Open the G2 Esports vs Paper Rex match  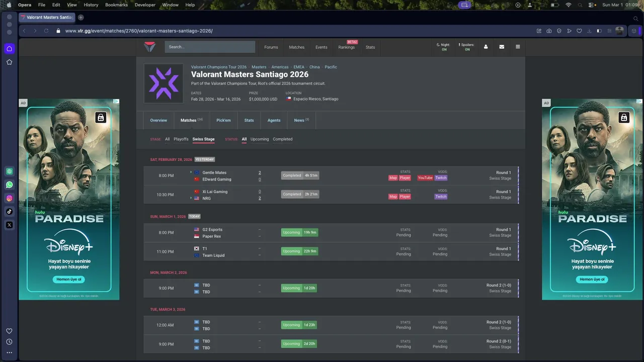[x=331, y=233]
